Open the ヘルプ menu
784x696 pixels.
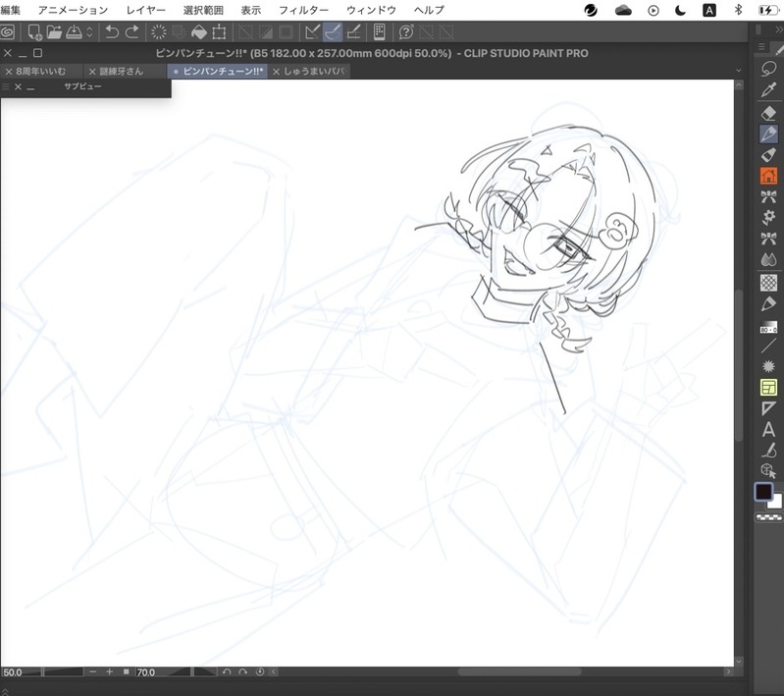click(x=429, y=10)
